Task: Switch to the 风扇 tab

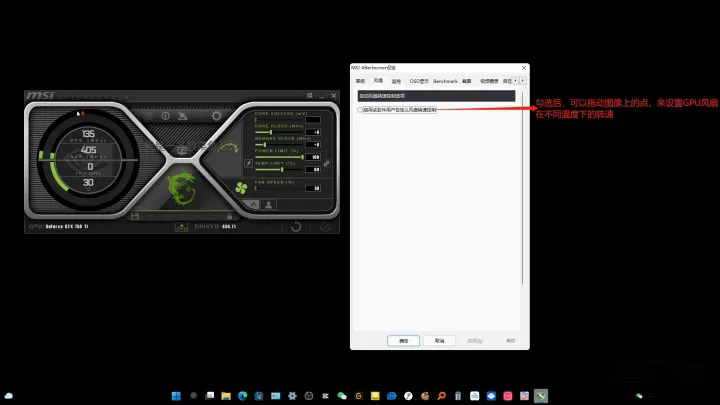Action: 378,81
